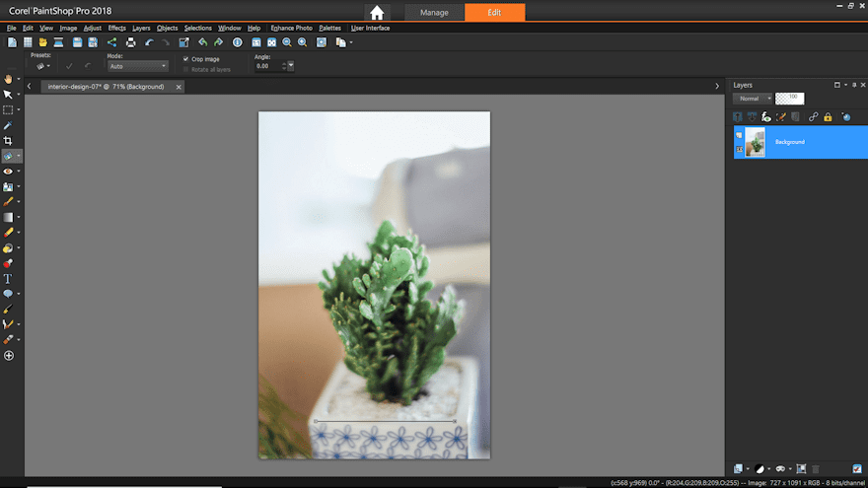The width and height of the screenshot is (868, 488).
Task: Click the Layer link chain icon
Action: coord(813,116)
